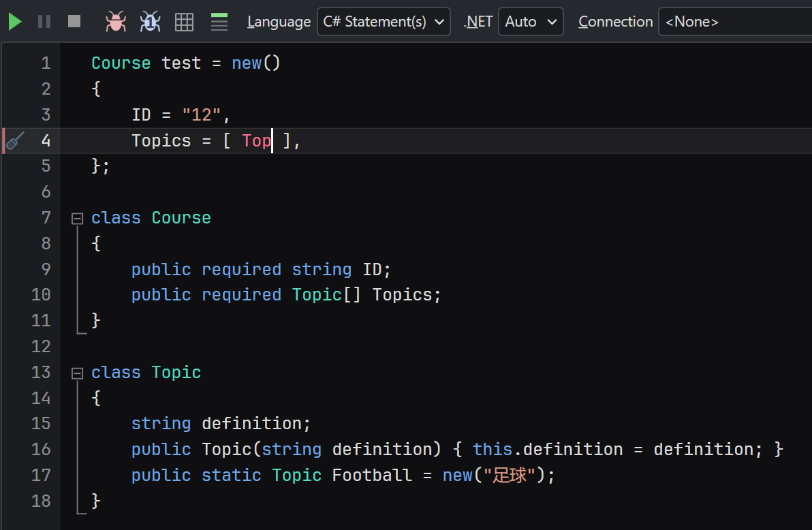Viewport: 812px width, 530px height.
Task: Click the "12" string literal on line 3
Action: click(202, 115)
